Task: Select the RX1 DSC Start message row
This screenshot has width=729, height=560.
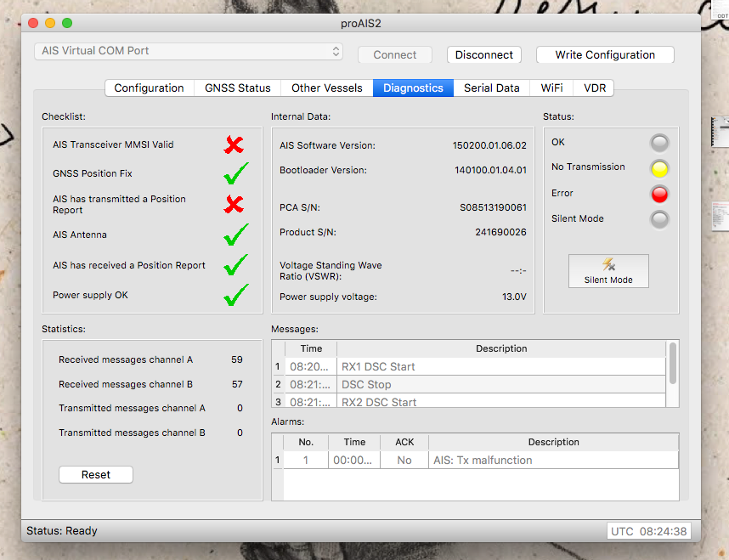Action: [469, 366]
